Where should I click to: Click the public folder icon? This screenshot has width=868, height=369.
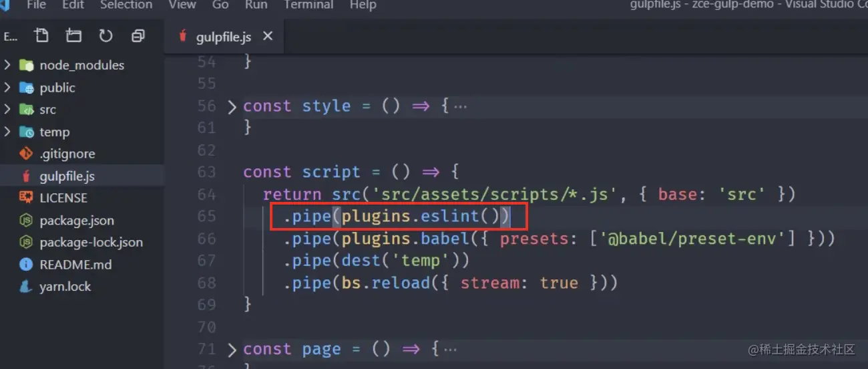point(27,88)
